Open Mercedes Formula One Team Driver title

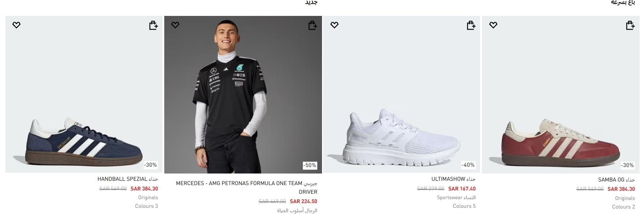pyautogui.click(x=246, y=187)
